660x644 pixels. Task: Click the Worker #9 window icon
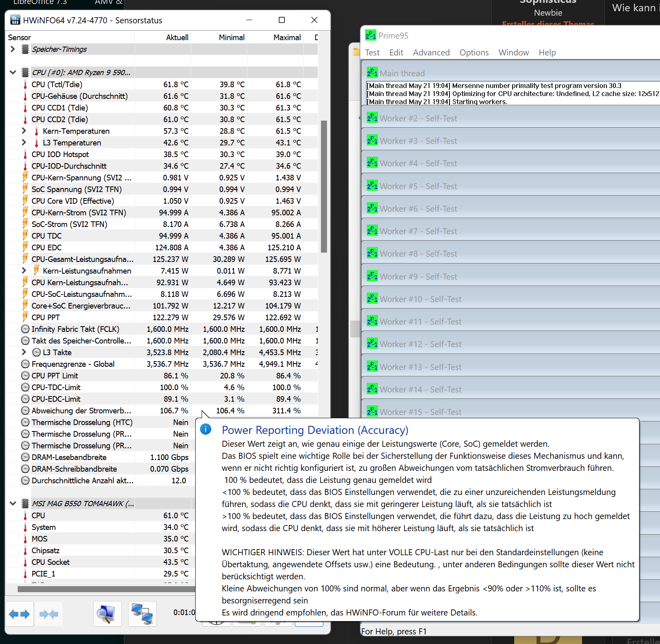click(x=372, y=276)
